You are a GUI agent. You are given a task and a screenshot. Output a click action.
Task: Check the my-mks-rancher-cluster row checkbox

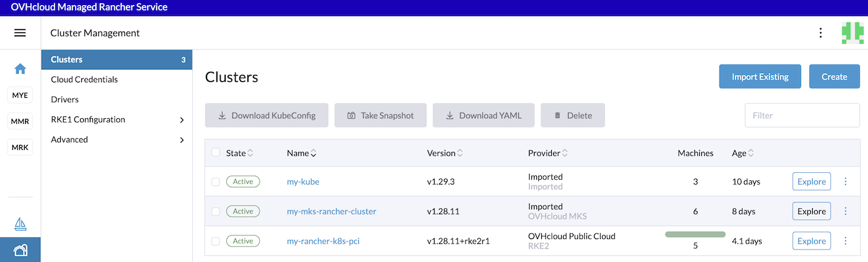click(x=216, y=212)
